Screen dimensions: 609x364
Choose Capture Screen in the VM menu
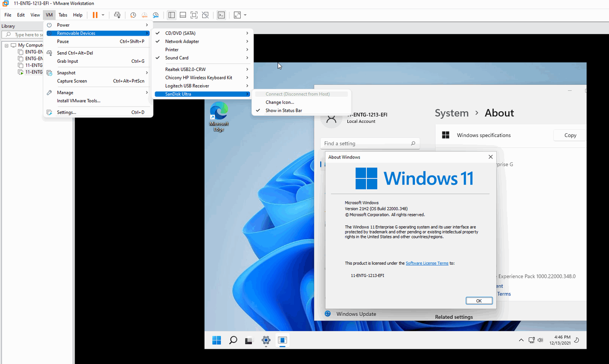[98, 81]
